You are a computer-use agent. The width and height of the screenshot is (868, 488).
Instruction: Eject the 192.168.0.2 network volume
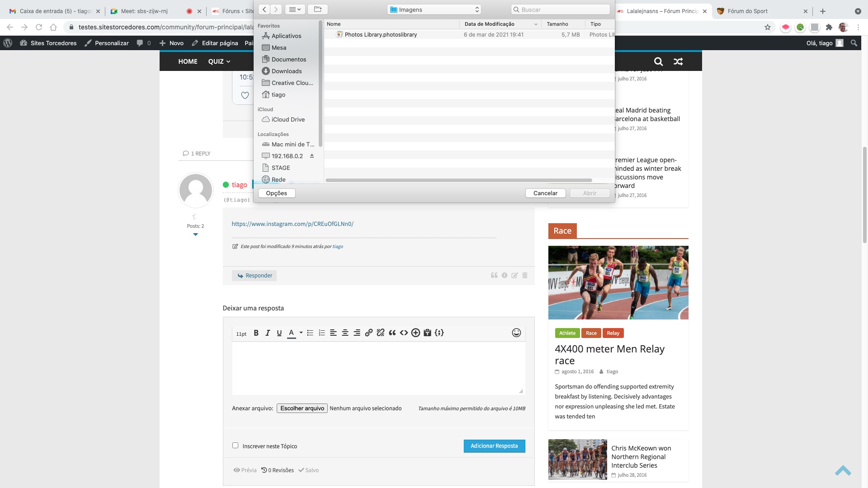click(312, 156)
